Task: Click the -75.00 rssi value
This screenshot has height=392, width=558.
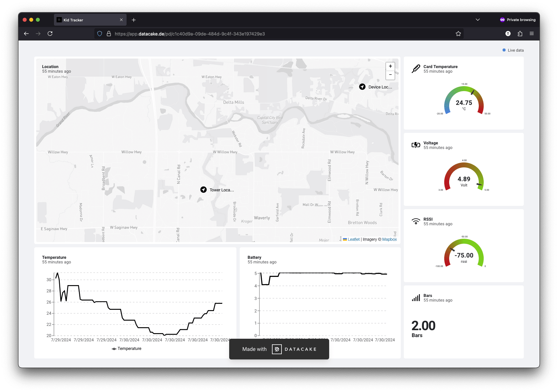Action: (464, 256)
